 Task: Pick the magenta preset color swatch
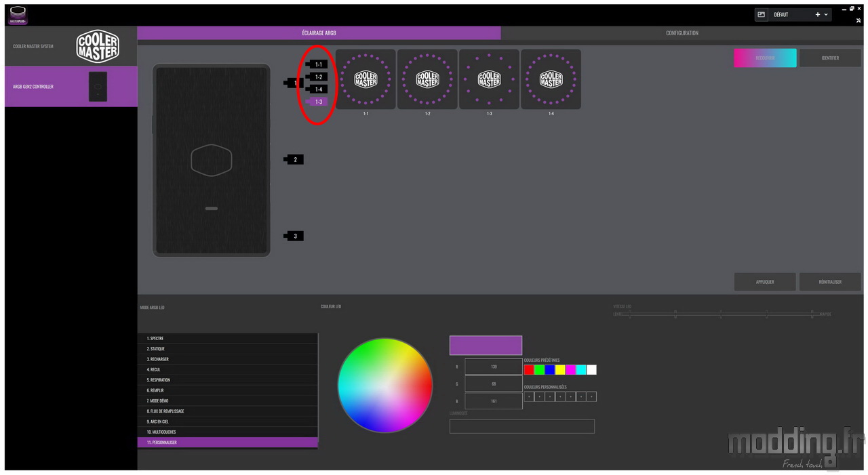[570, 370]
